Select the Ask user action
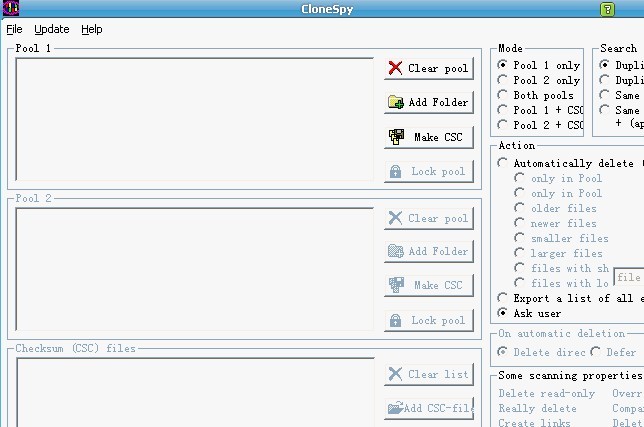Image resolution: width=644 pixels, height=427 pixels. click(x=503, y=313)
